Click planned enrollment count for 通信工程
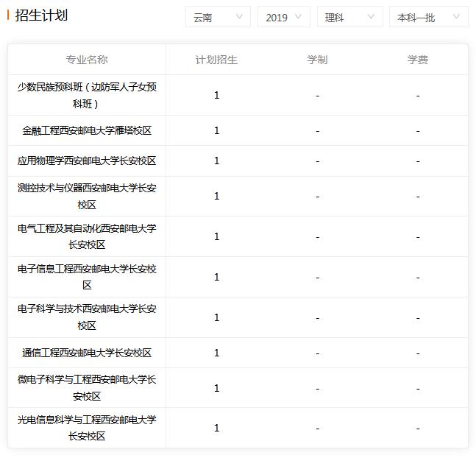 (x=216, y=353)
